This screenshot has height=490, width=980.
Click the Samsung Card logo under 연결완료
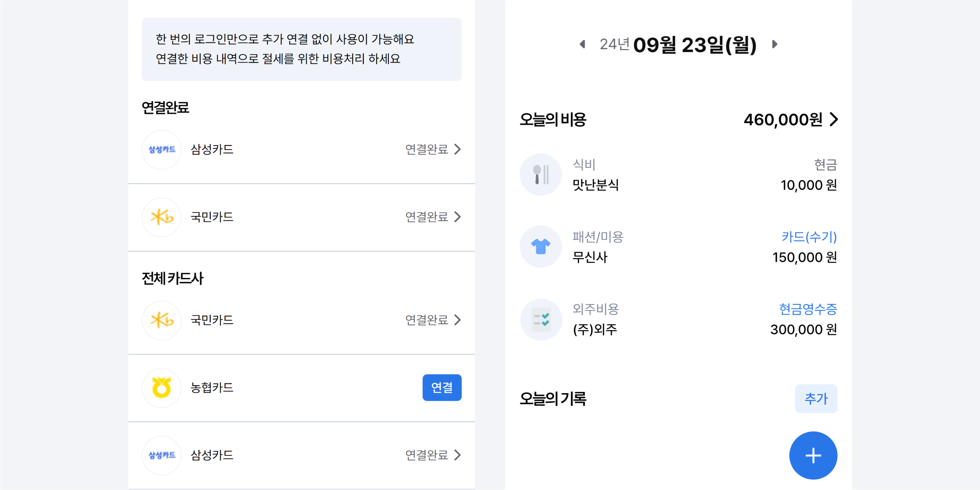(161, 150)
